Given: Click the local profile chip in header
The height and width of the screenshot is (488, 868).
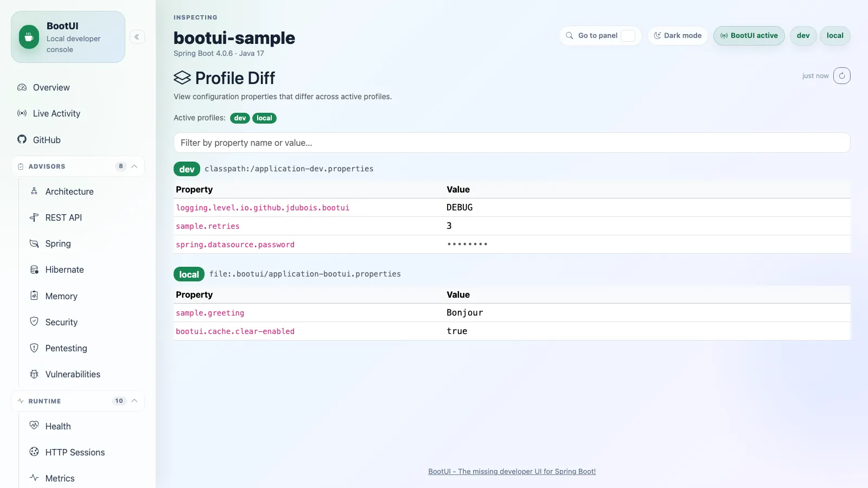Looking at the screenshot, I should coord(835,36).
